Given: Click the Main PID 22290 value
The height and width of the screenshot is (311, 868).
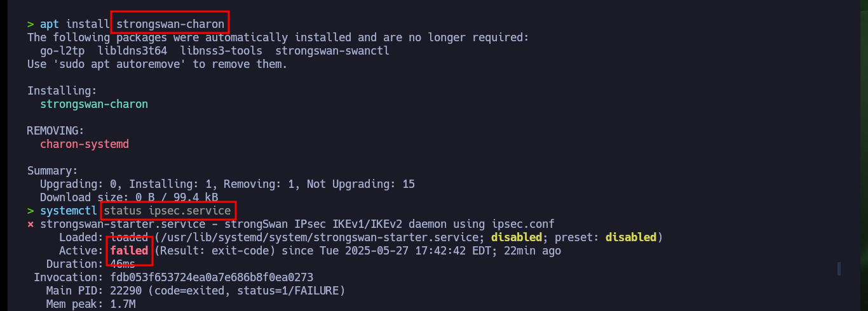Looking at the screenshot, I should (126, 291).
